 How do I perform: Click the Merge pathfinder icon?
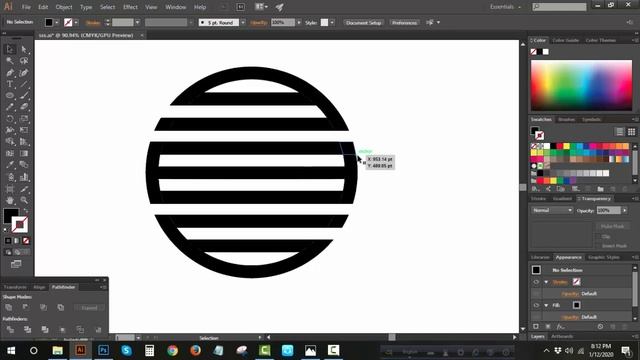45,329
